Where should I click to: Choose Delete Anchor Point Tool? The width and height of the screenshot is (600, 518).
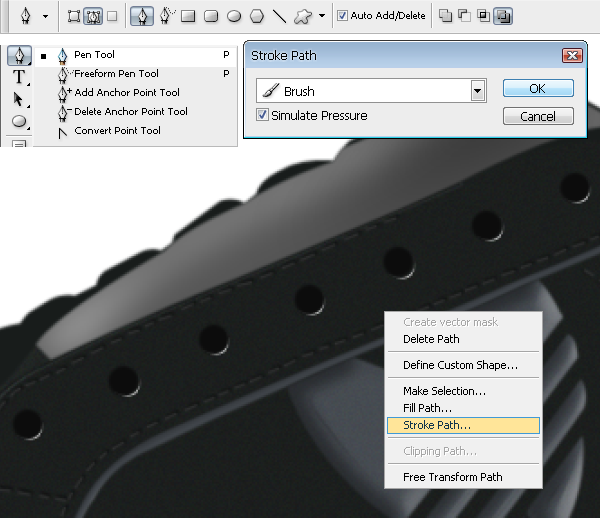pyautogui.click(x=136, y=112)
